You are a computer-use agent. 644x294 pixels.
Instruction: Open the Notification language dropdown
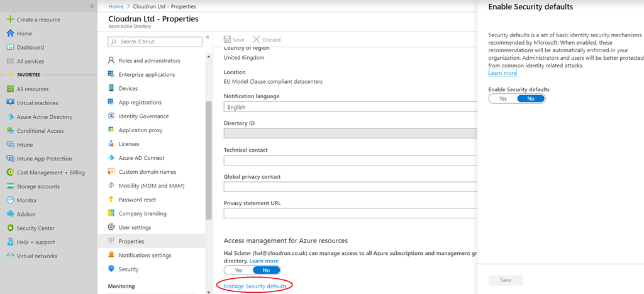click(350, 107)
